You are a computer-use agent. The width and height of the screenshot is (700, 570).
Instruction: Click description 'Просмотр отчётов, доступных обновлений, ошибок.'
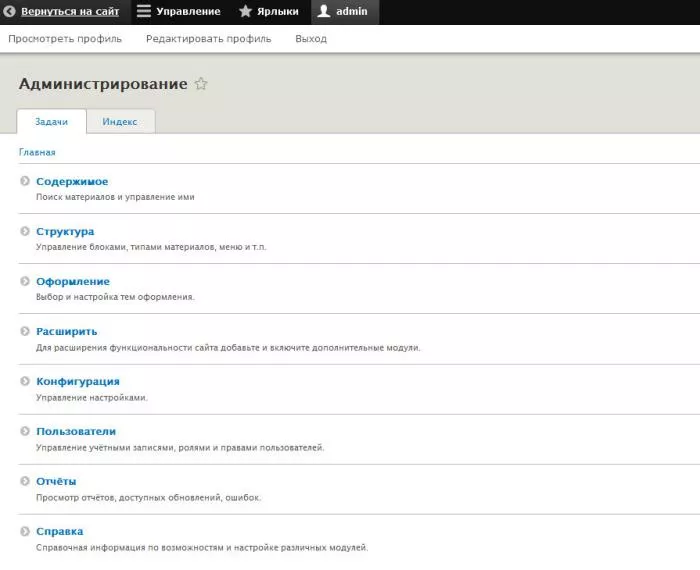point(148,498)
